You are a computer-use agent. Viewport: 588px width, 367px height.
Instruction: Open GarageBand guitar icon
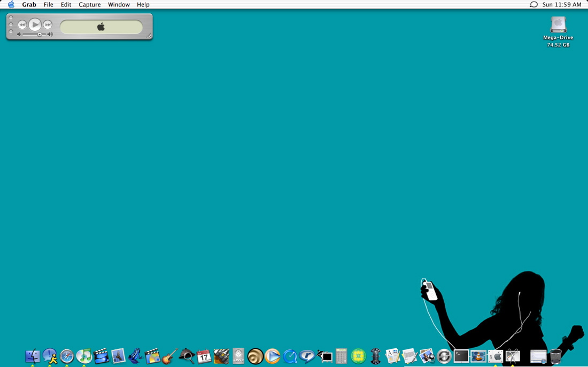point(169,356)
